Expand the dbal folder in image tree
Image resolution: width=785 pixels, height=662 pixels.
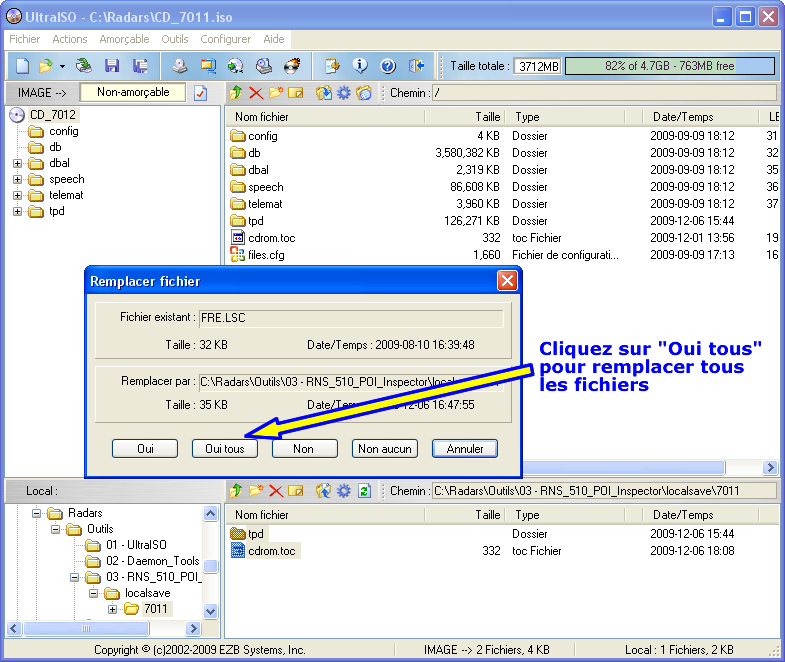pos(17,163)
